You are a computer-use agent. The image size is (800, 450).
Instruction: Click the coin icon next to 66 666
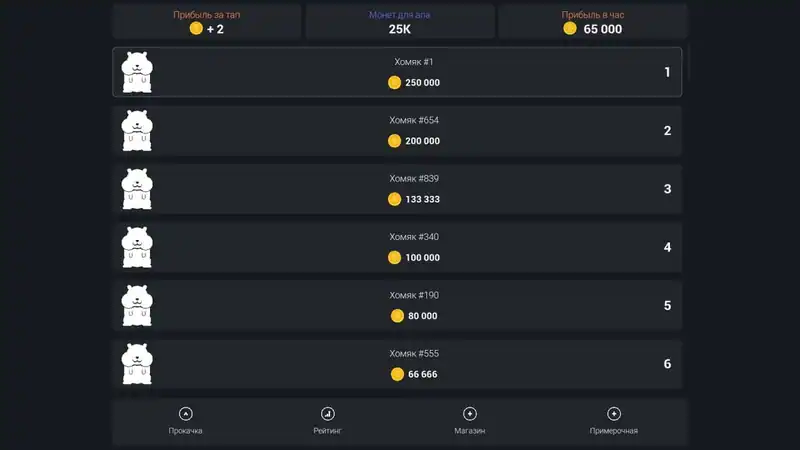coord(397,374)
